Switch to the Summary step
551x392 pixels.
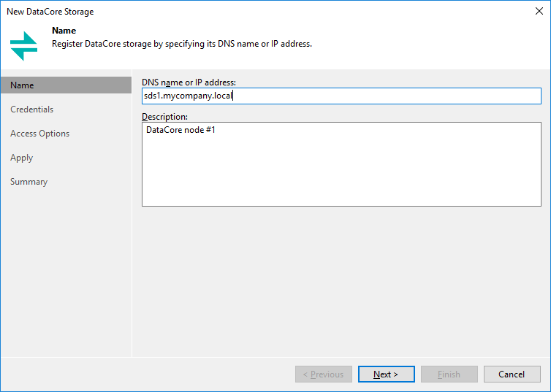(28, 182)
